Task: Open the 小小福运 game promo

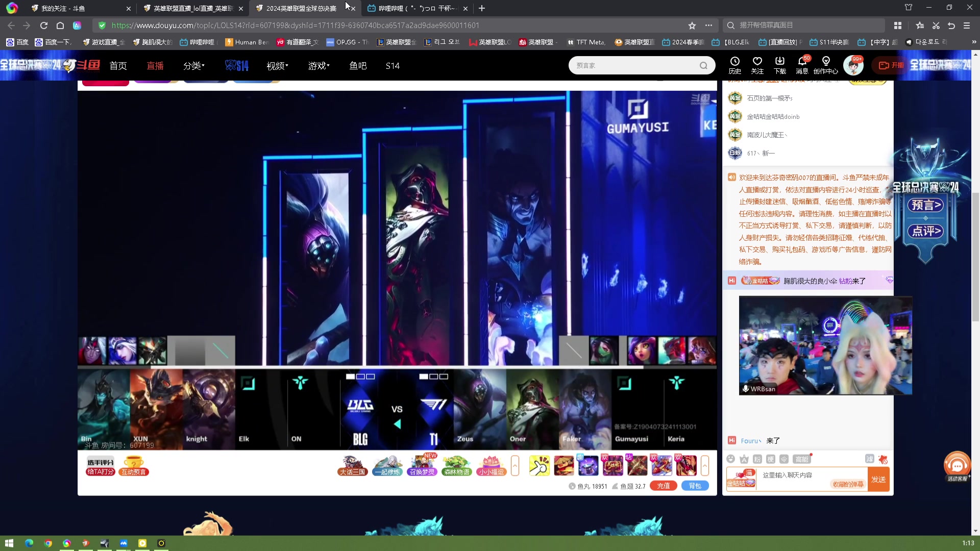Action: pyautogui.click(x=491, y=466)
